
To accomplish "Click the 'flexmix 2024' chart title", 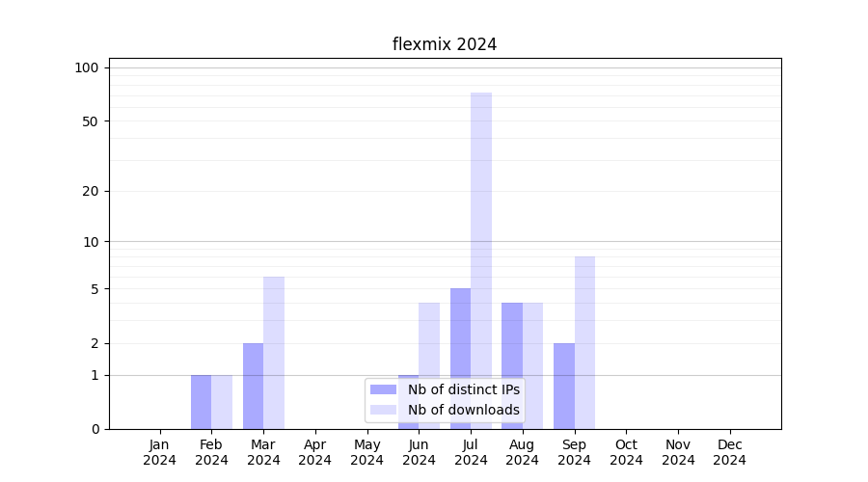I will [445, 44].
